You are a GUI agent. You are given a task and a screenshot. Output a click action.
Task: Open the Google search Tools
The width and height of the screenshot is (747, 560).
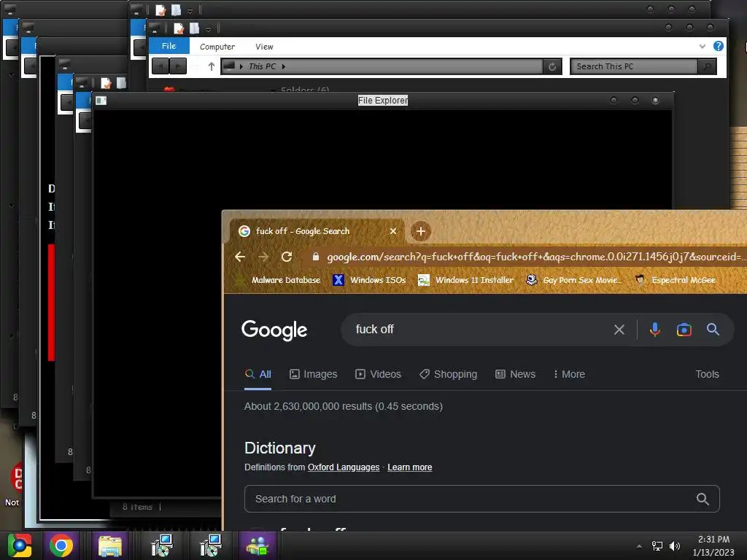tap(707, 374)
